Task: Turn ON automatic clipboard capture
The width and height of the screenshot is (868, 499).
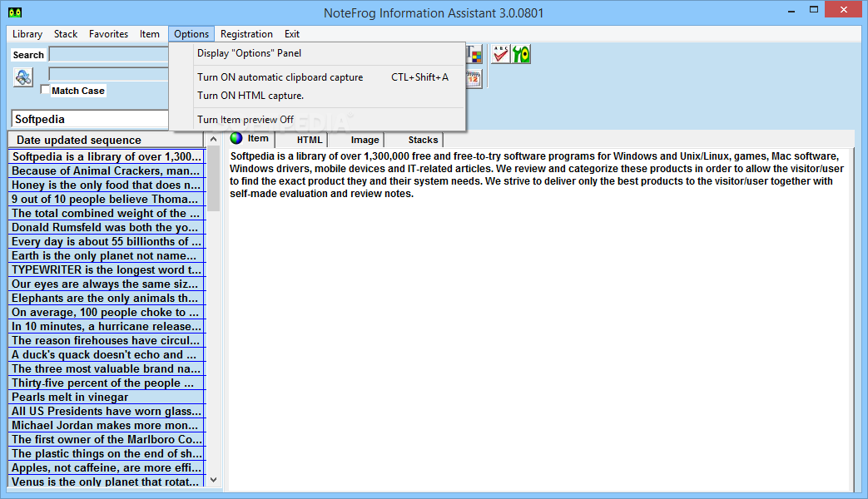Action: click(x=316, y=77)
